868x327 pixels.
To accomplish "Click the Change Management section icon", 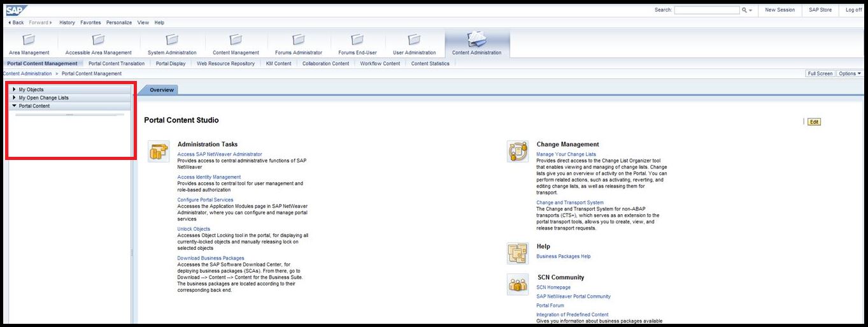I will click(x=518, y=151).
